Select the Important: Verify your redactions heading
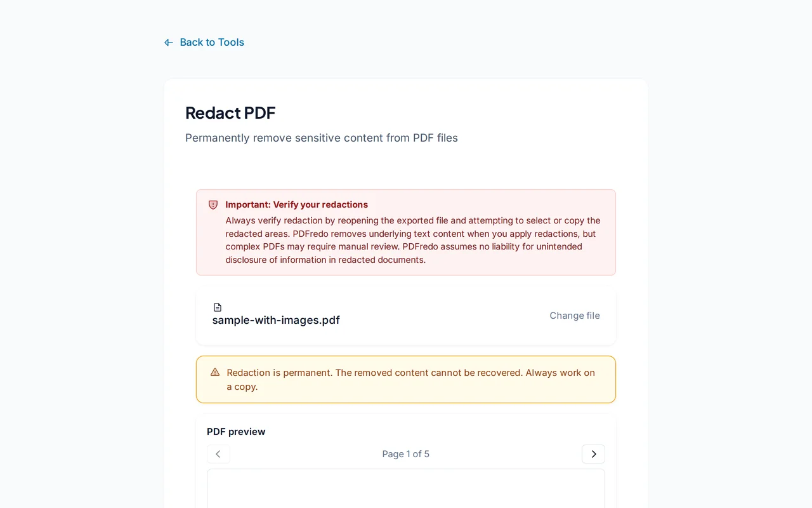Screen dimensions: 812x508 [x=297, y=204]
